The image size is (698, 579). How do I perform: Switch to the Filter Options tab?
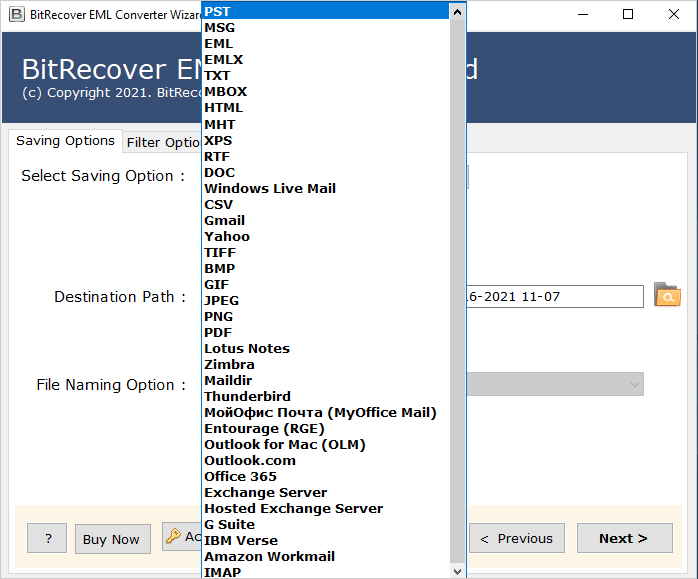pos(163,142)
